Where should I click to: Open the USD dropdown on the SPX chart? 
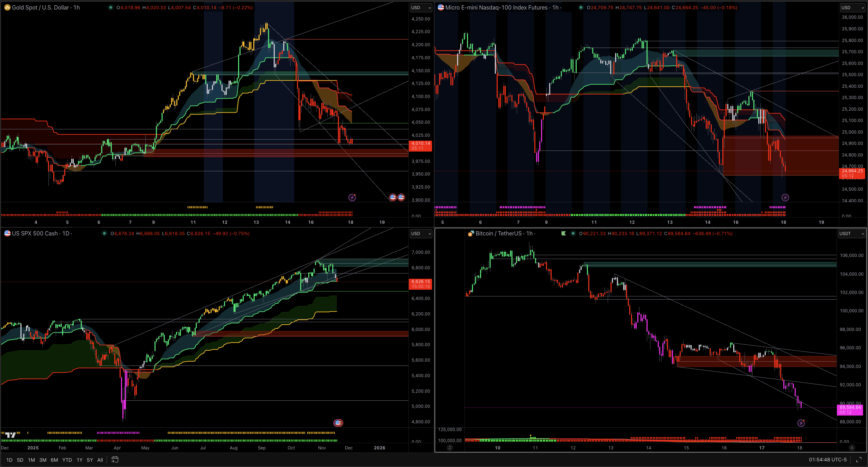coord(421,234)
